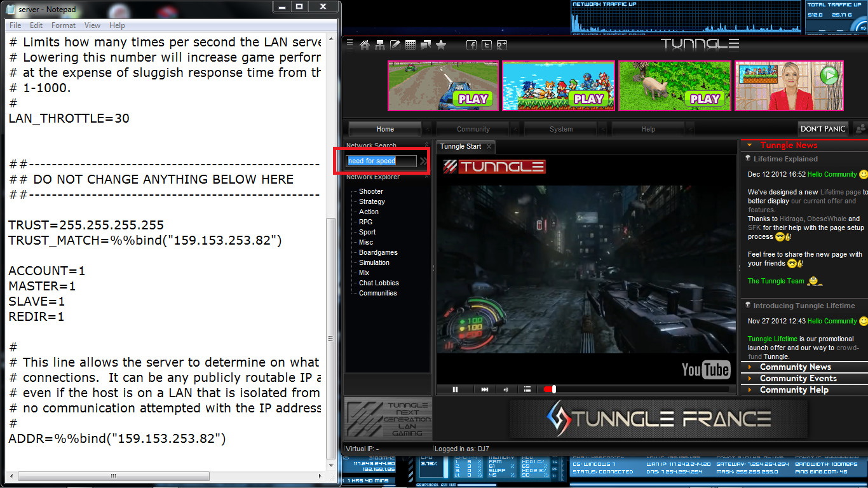Select the favorites star icon

tap(441, 44)
